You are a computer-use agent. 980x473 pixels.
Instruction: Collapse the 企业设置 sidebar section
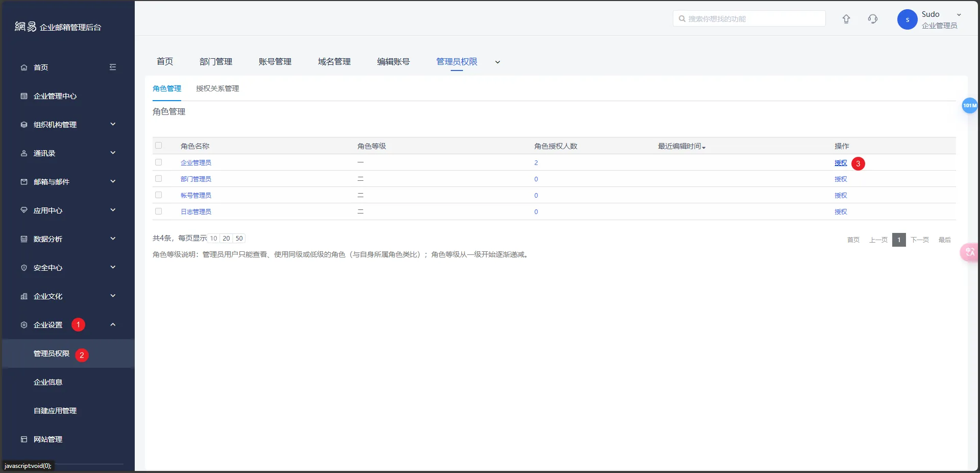coord(113,325)
